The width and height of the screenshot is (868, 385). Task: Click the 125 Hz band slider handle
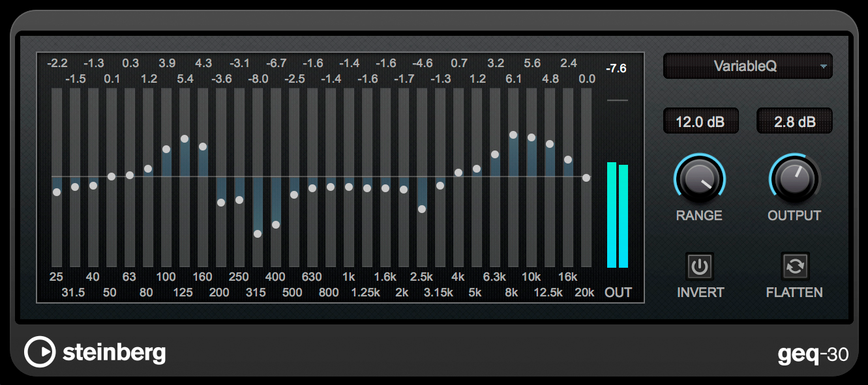185,139
